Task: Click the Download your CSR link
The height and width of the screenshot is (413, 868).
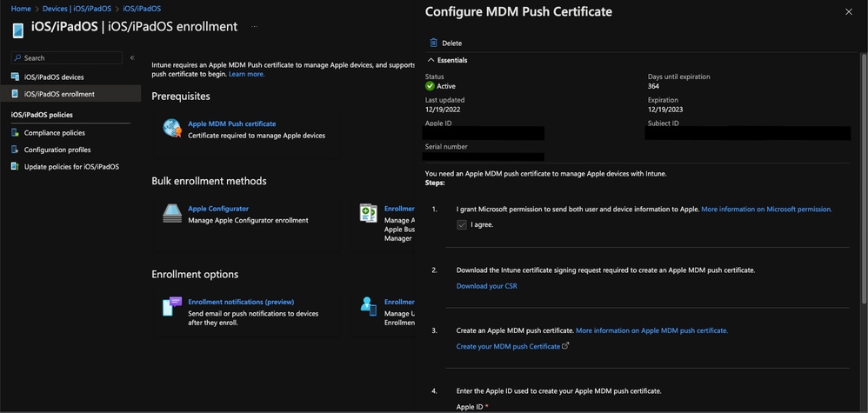Action: tap(486, 286)
